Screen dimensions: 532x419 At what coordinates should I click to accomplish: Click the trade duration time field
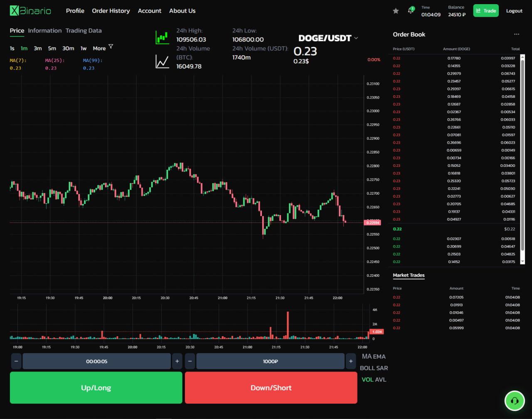point(96,361)
